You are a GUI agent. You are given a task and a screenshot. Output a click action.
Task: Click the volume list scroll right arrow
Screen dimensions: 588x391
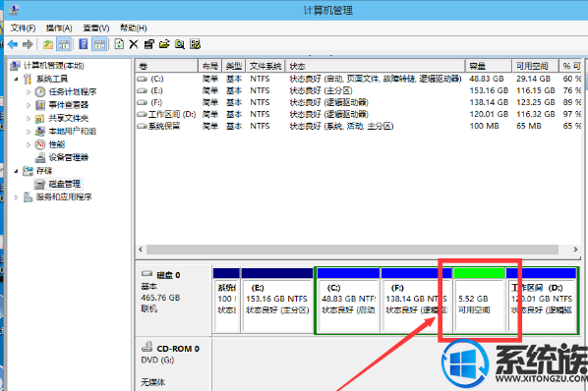tap(575, 250)
